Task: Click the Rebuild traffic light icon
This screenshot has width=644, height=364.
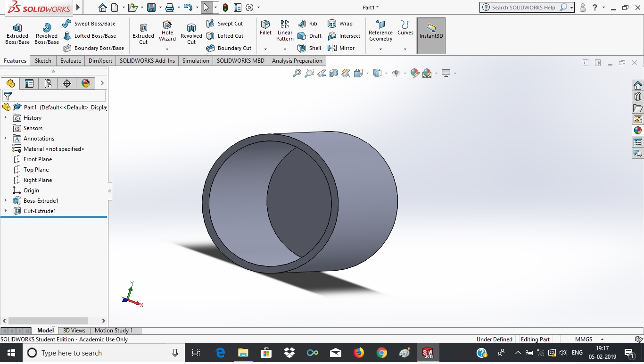Action: 225,8
